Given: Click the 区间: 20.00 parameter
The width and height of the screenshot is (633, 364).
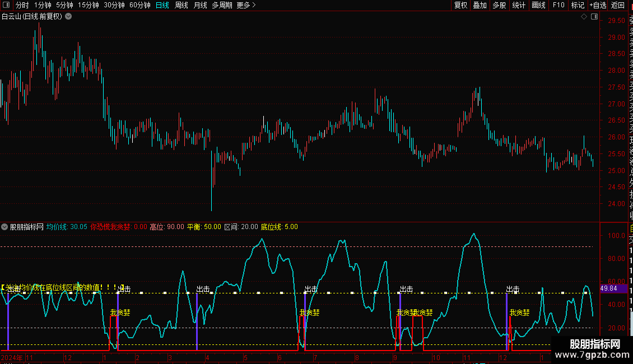Looking at the screenshot, I should coord(241,227).
